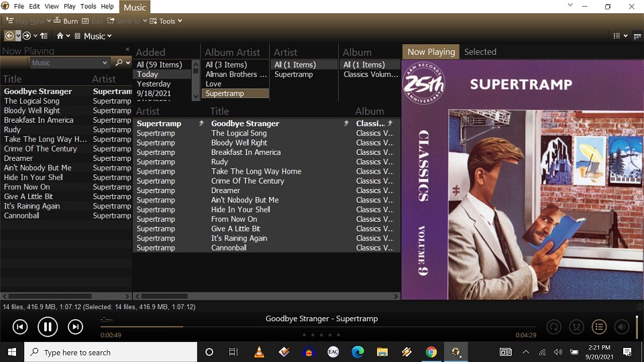Switch to the Now Playing preview tab

coord(431,52)
